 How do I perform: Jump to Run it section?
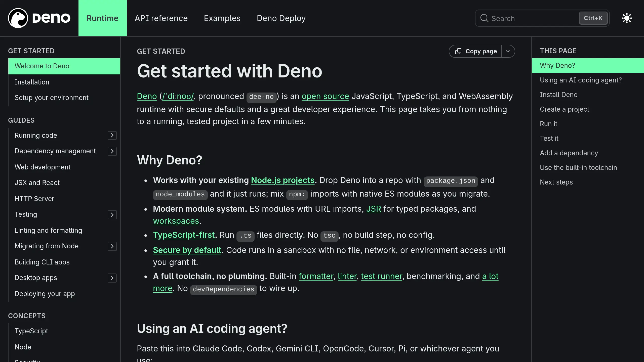pyautogui.click(x=548, y=124)
